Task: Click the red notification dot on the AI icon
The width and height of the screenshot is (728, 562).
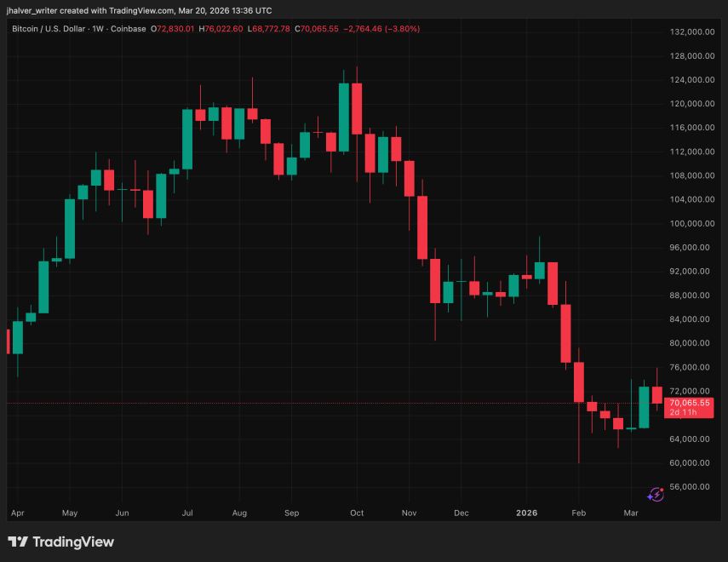Action: click(662, 490)
